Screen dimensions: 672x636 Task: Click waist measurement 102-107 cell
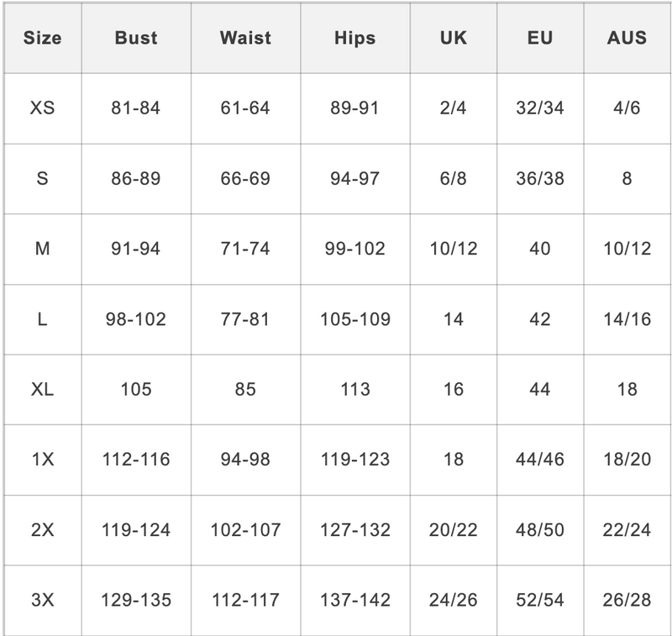coord(245,530)
